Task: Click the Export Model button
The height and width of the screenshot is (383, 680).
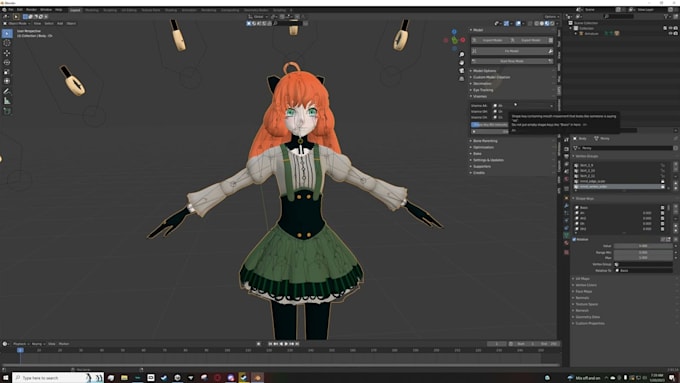Action: pyautogui.click(x=528, y=40)
